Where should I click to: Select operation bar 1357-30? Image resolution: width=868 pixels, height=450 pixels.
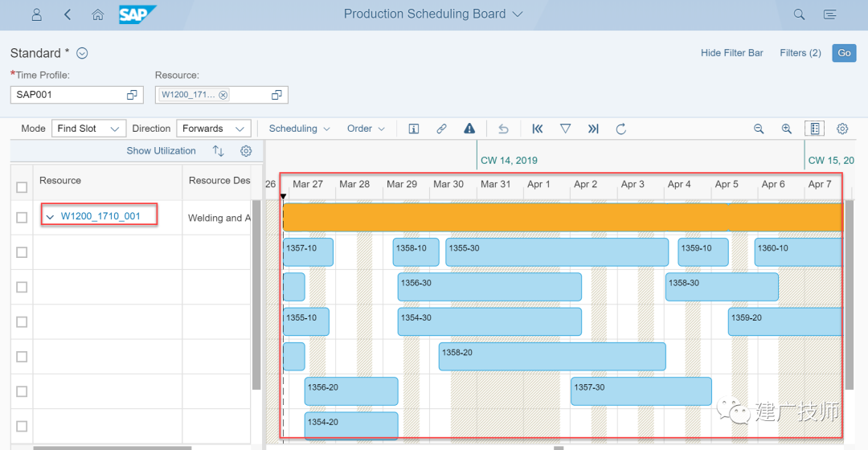(641, 391)
